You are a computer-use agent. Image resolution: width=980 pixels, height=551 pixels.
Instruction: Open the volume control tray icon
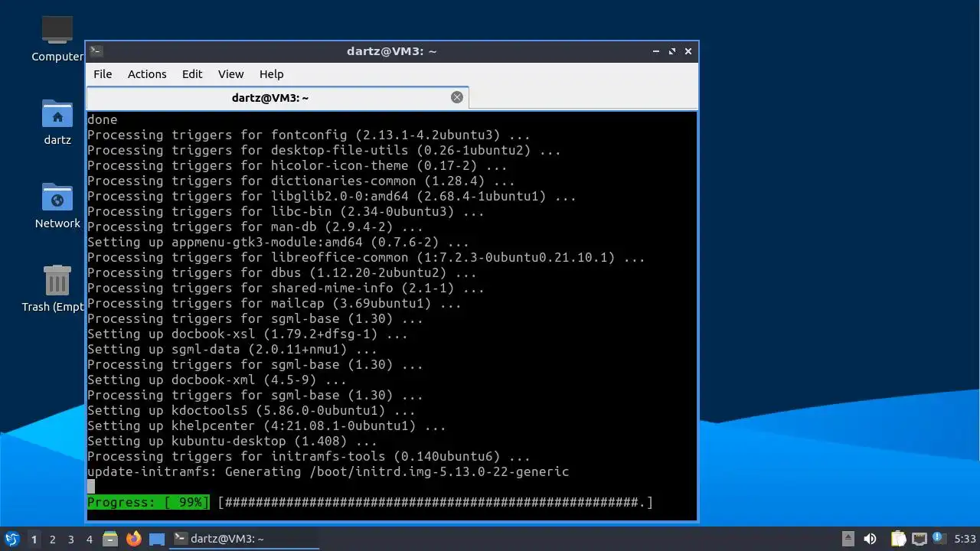870,539
